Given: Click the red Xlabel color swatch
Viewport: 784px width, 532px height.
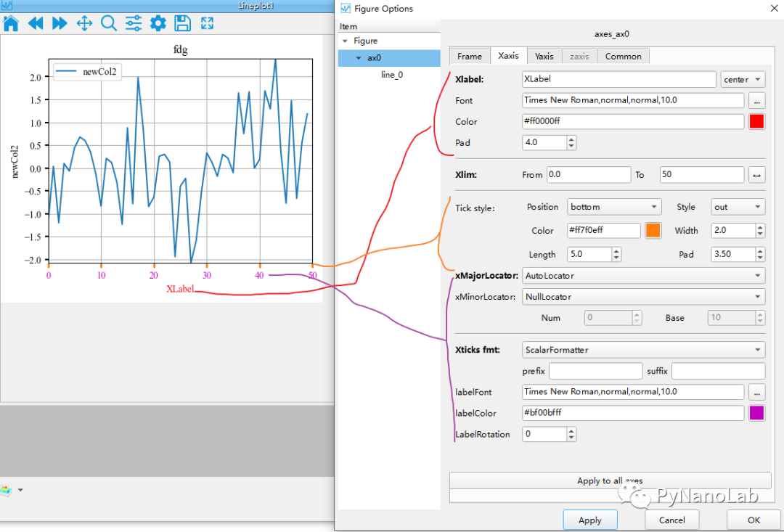Looking at the screenshot, I should (x=756, y=121).
